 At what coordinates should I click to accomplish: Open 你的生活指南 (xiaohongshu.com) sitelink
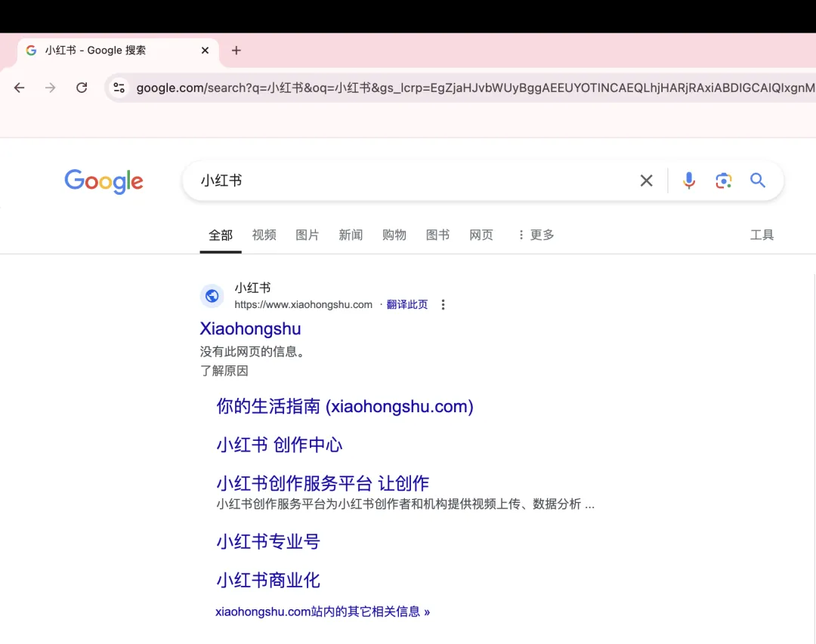[345, 406]
